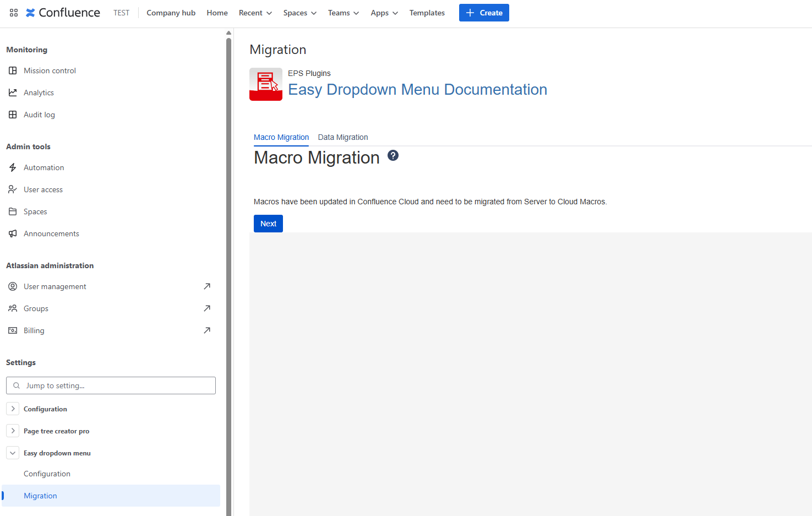Click the Confluence logo
The height and width of the screenshot is (516, 812).
pyautogui.click(x=63, y=13)
